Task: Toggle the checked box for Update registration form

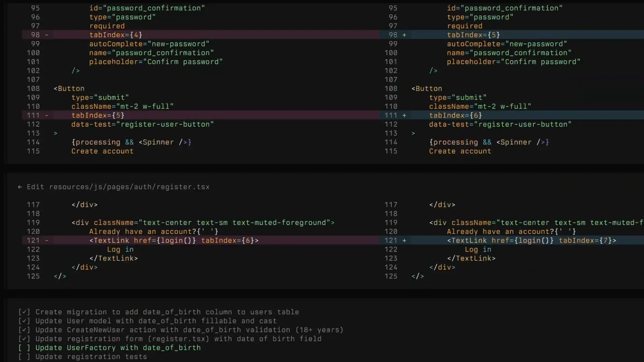Action: pos(24,339)
